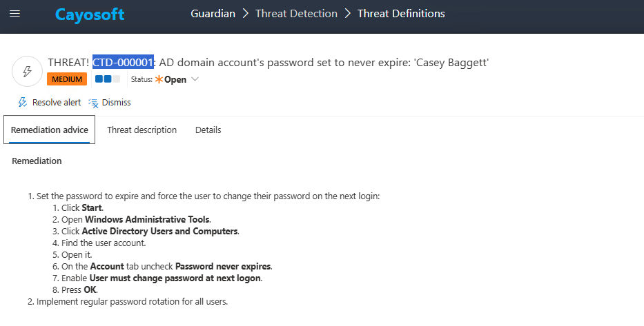644x326 pixels.
Task: Navigate to Threat Detection breadcrumb
Action: coord(296,14)
